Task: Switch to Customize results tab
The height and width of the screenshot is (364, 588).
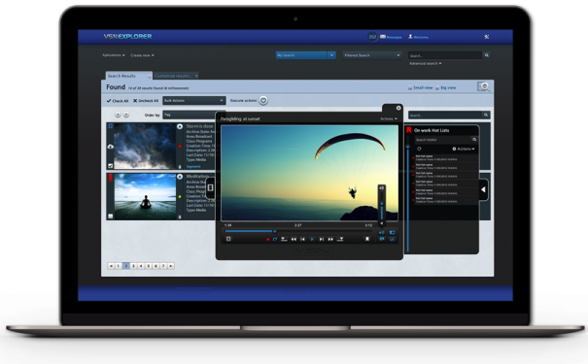Action: pos(176,76)
